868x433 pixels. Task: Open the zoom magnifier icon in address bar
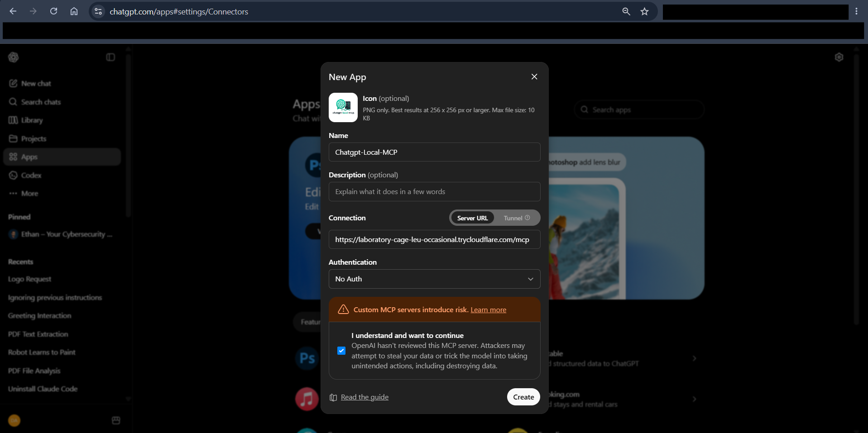(x=626, y=11)
